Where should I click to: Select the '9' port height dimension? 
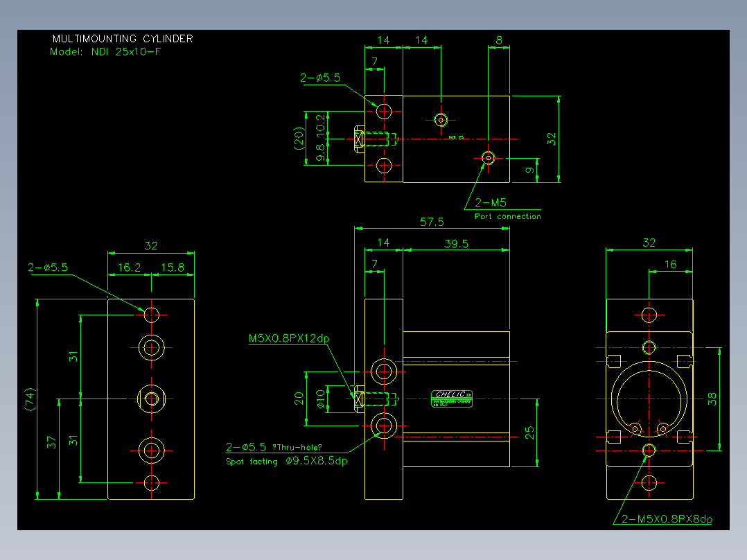(x=529, y=170)
